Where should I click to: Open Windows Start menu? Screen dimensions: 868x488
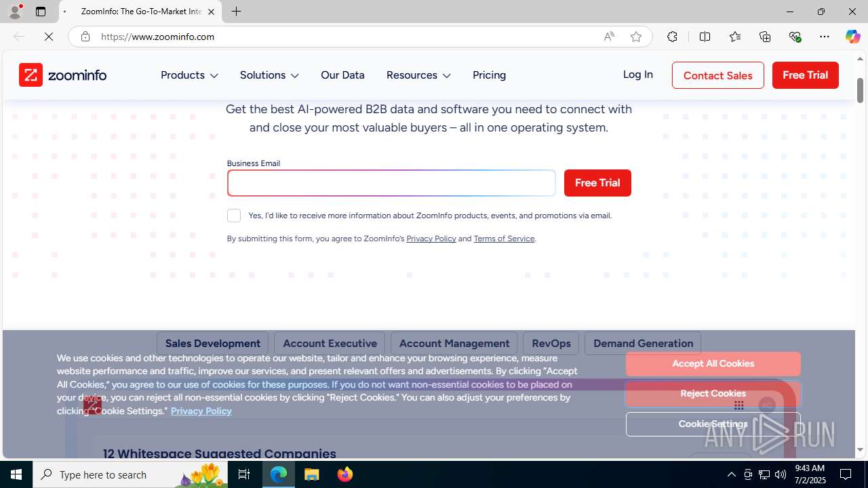click(16, 474)
